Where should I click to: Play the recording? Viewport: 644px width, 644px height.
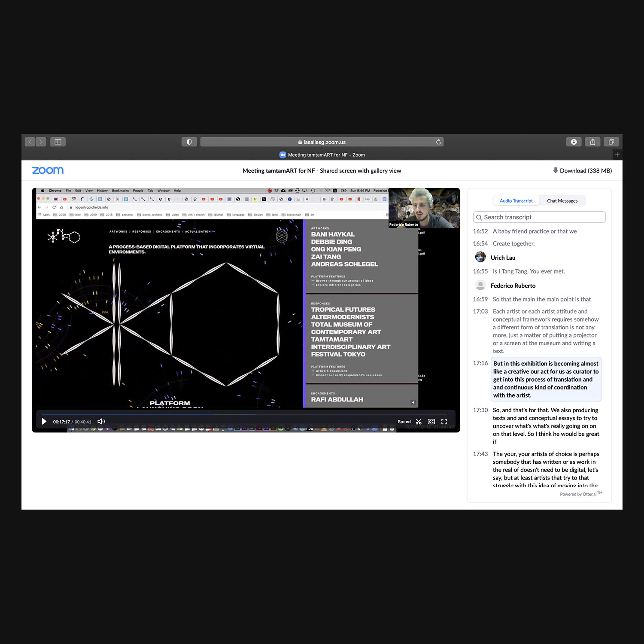point(44,422)
